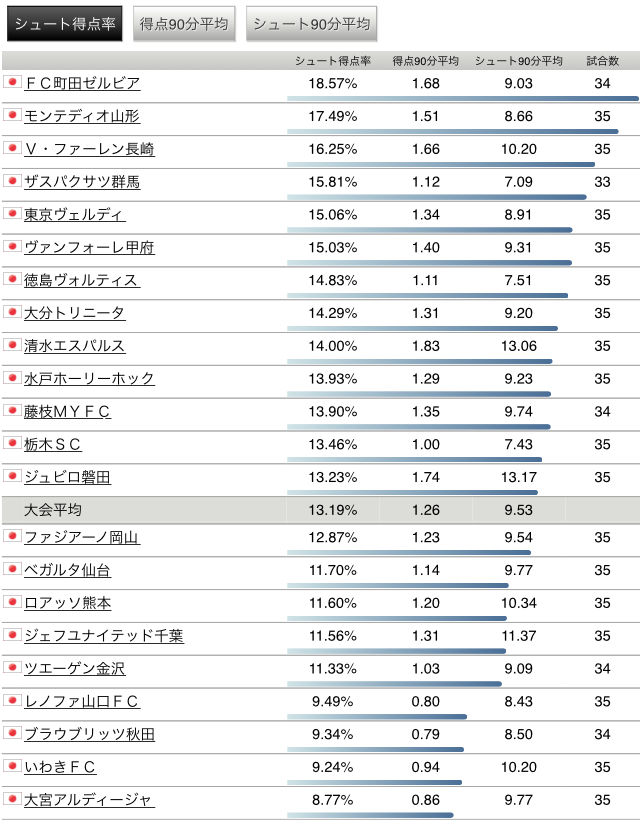Open the Ｖ・ファーレン長崎 team link

[89, 149]
